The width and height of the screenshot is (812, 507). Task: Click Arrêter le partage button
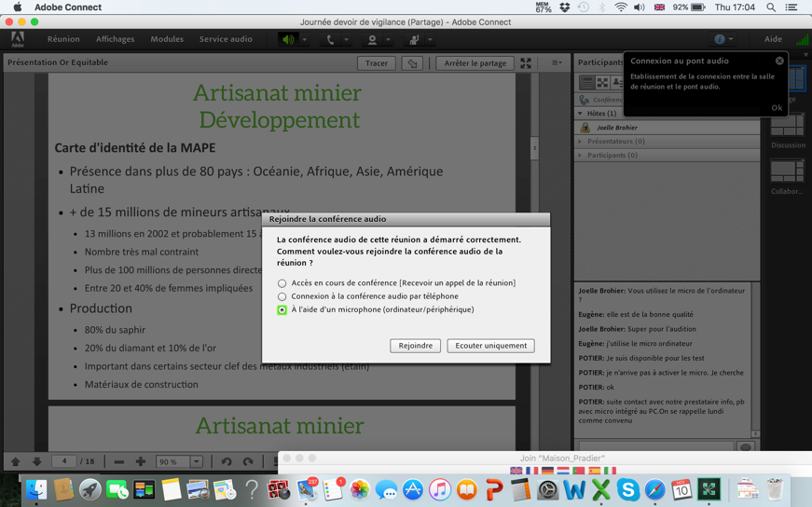point(475,63)
